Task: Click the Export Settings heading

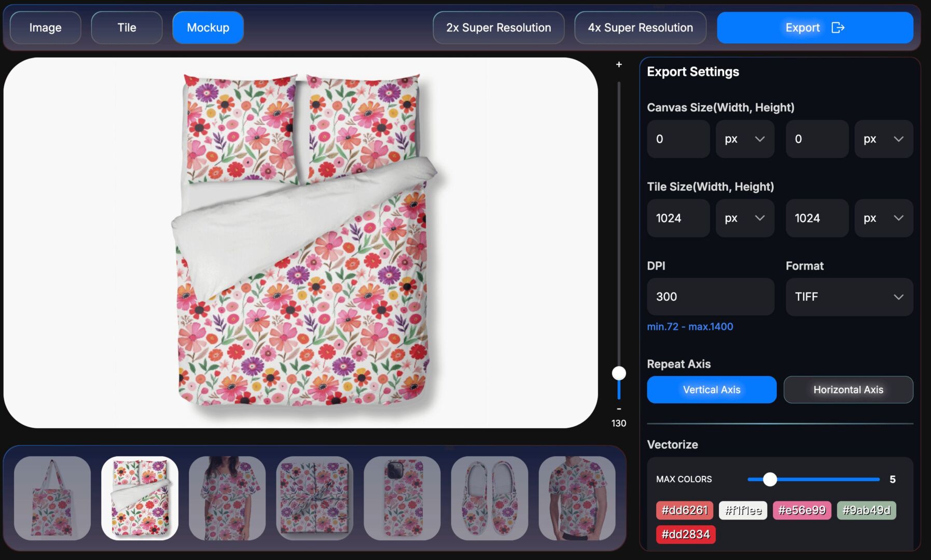Action: point(693,72)
